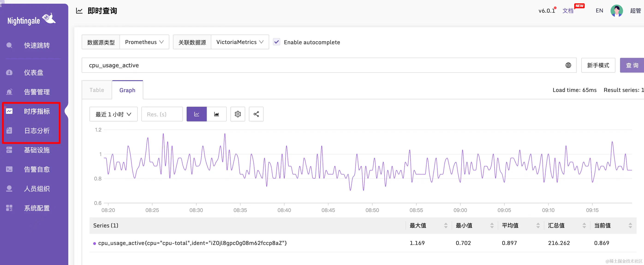The image size is (644, 265).
Task: Switch to the Table tab
Action: click(x=97, y=90)
